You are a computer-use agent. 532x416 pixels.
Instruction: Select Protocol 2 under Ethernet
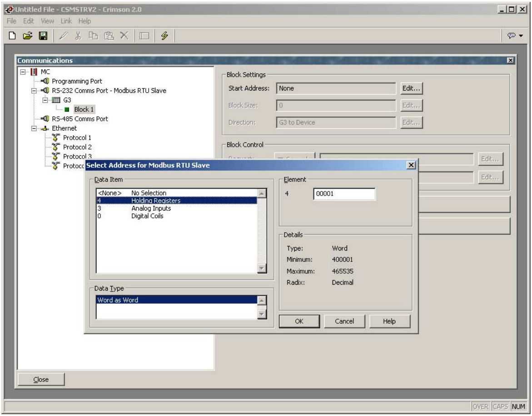pyautogui.click(x=77, y=147)
